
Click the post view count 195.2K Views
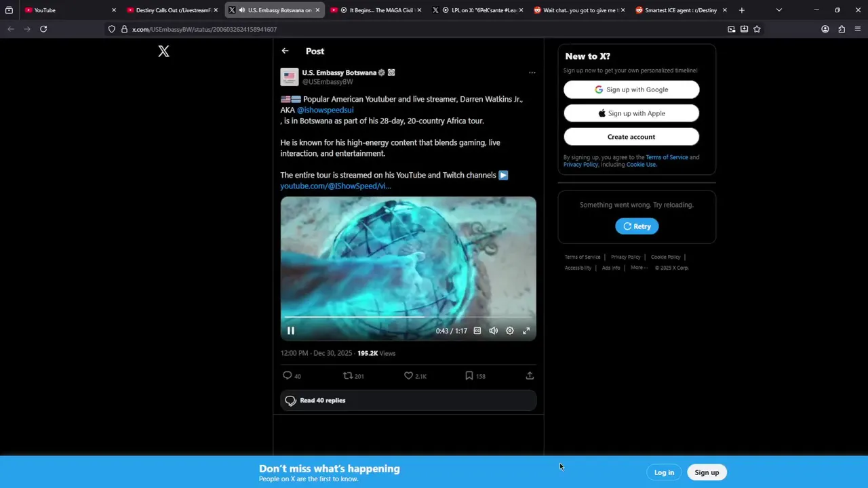376,353
